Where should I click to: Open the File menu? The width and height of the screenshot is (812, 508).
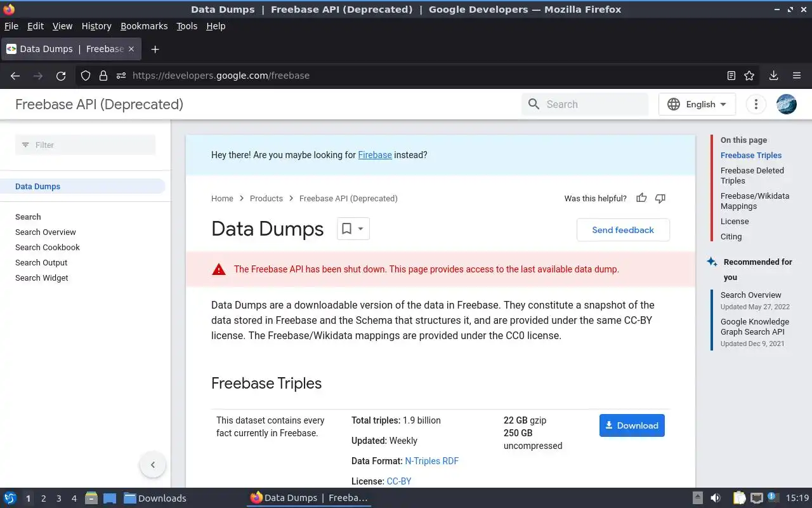[x=11, y=26]
